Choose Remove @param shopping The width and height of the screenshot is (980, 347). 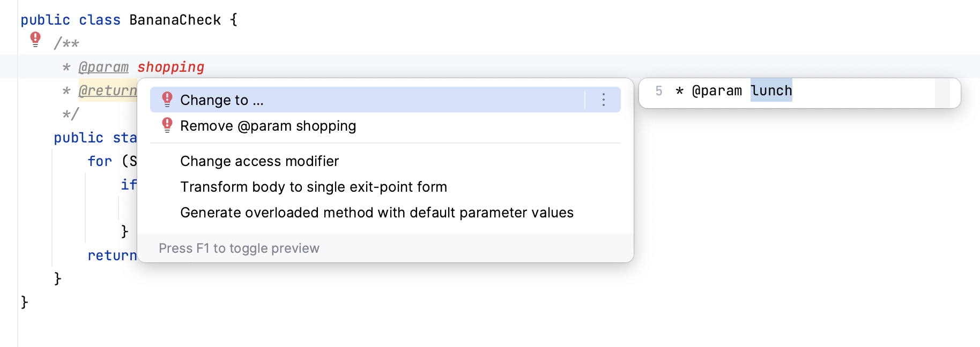tap(268, 126)
